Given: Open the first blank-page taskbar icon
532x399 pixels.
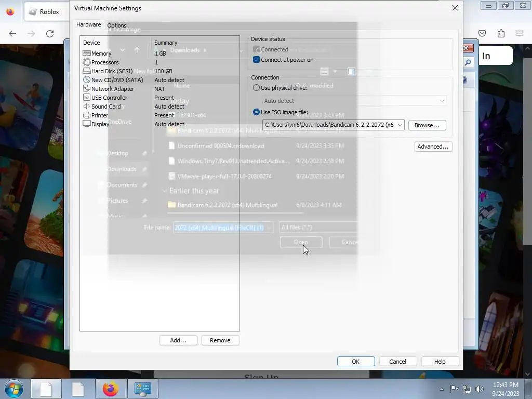Looking at the screenshot, I should [x=46, y=389].
